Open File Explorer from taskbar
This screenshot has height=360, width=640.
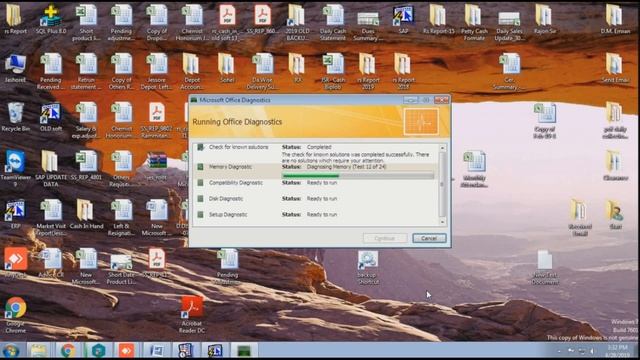(x=39, y=351)
